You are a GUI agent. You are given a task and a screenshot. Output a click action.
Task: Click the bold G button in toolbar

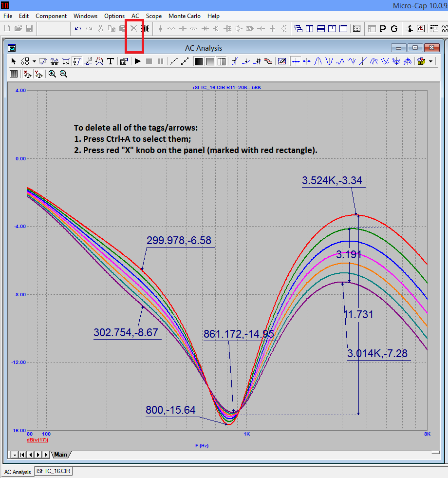pos(394,29)
